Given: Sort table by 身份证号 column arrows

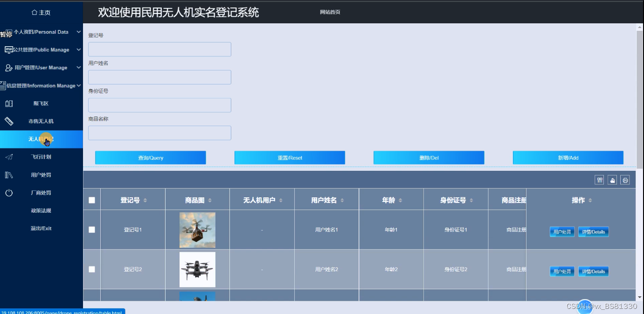Looking at the screenshot, I should pyautogui.click(x=471, y=200).
